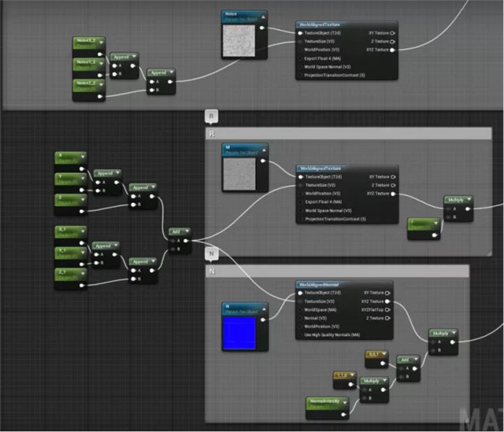
Task: Select the NoiseY_2 parameter node header
Action: 89,64
